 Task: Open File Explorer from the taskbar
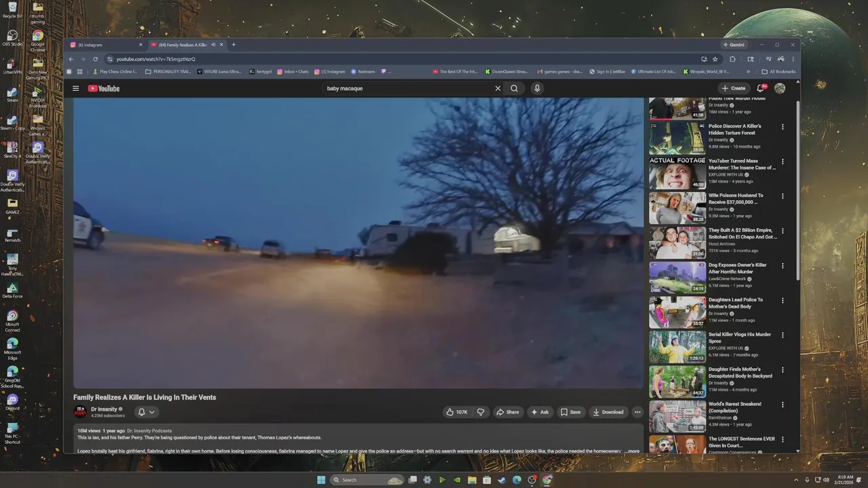(x=472, y=480)
